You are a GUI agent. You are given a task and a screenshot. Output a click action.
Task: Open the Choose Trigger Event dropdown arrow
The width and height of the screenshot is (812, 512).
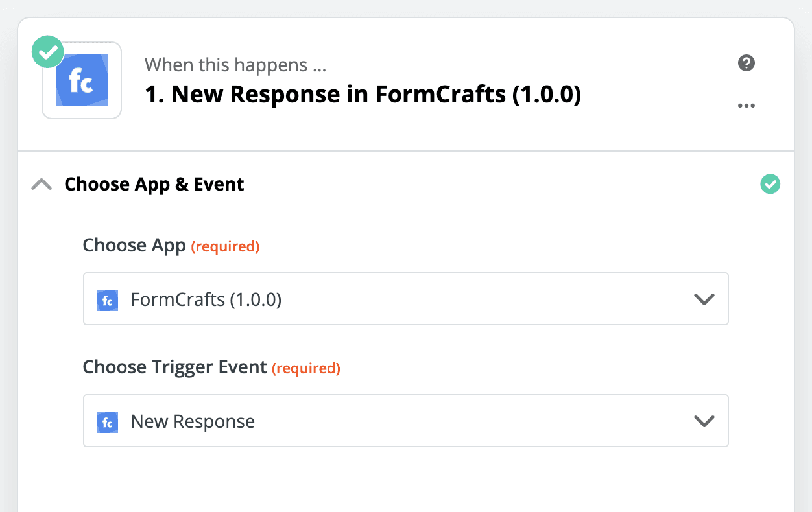704,421
